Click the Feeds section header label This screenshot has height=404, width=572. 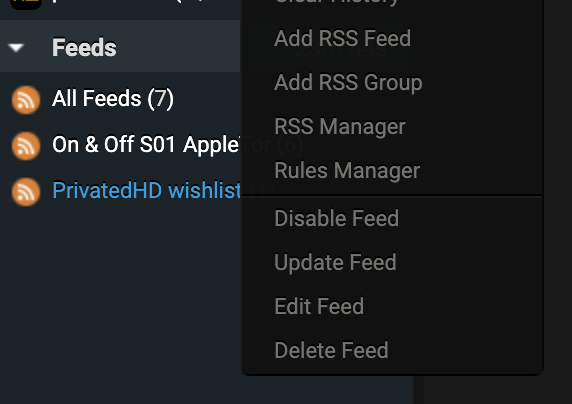84,47
